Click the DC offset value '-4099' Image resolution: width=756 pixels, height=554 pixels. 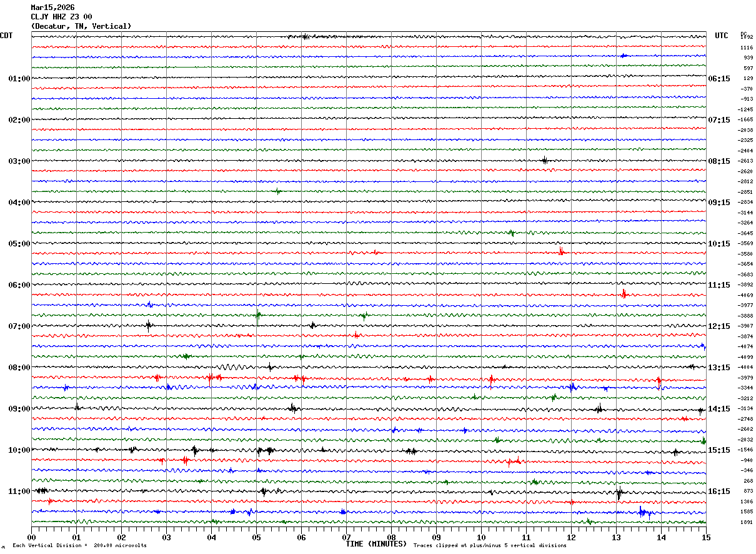[745, 357]
